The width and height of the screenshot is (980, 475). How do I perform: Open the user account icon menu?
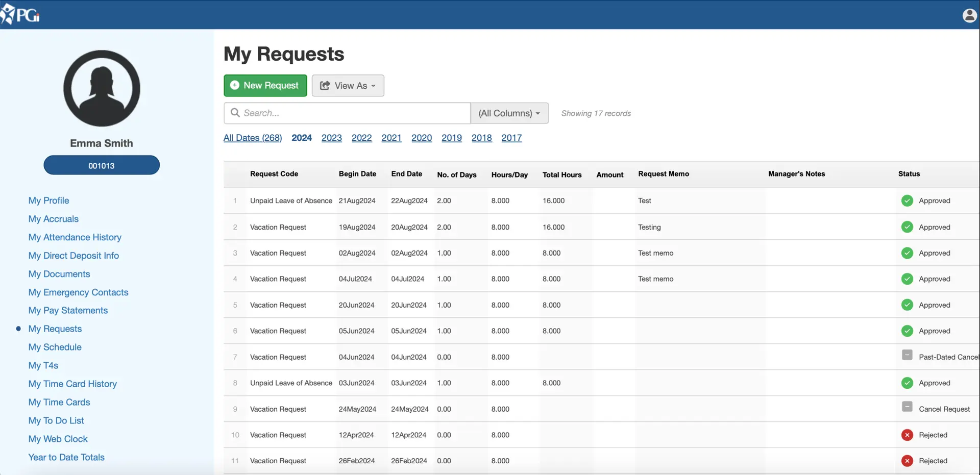(x=969, y=15)
